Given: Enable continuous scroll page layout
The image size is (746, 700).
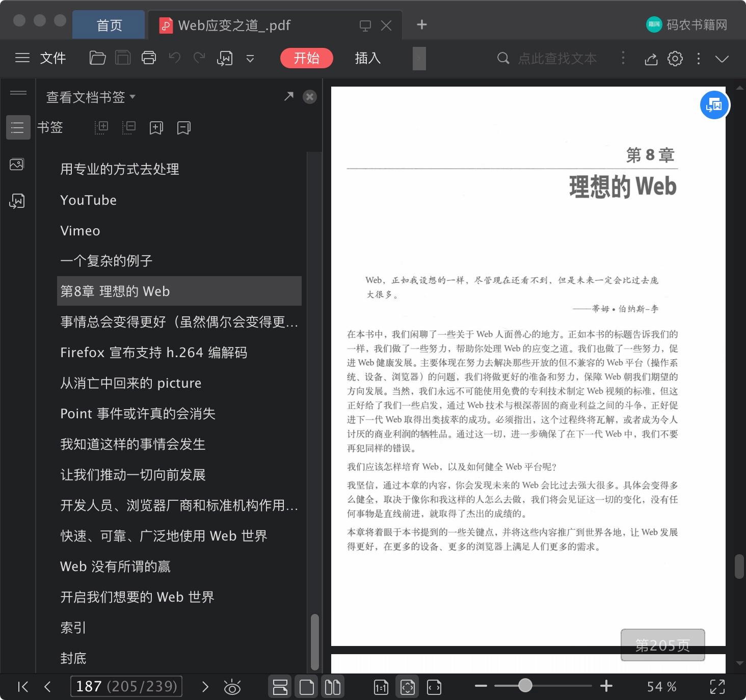Looking at the screenshot, I should pyautogui.click(x=280, y=687).
